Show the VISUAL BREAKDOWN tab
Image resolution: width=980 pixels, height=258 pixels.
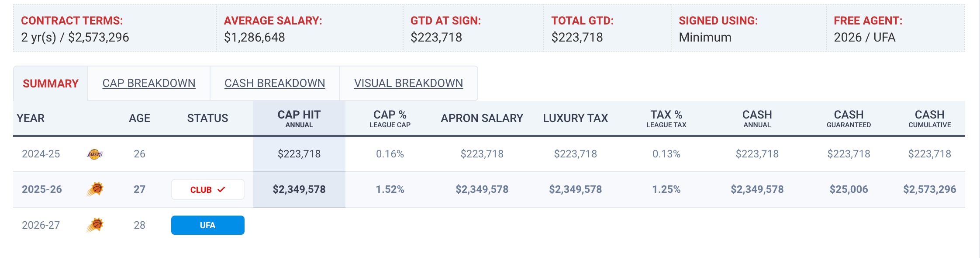pyautogui.click(x=408, y=83)
